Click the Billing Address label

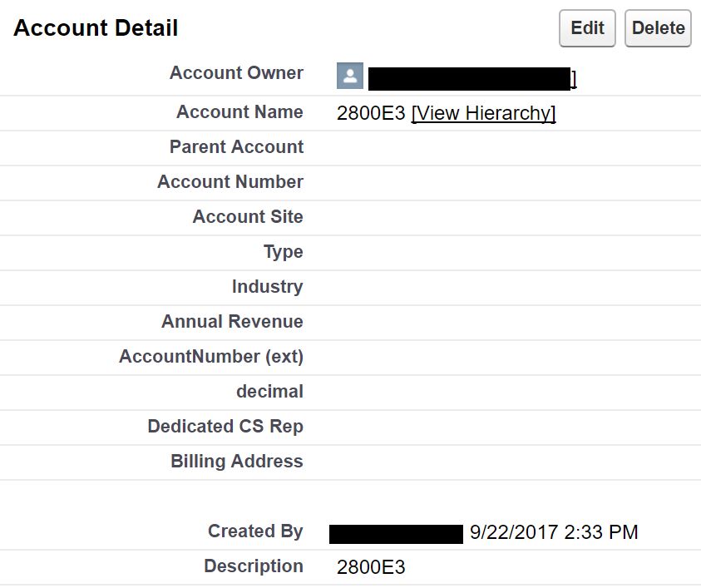coord(236,461)
